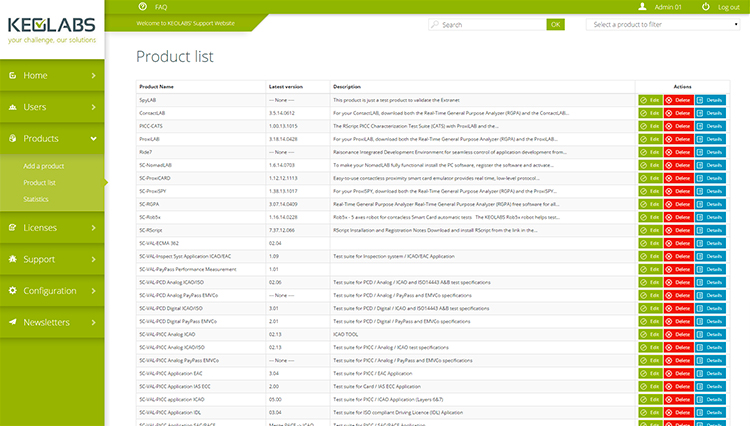View Details of SC-RGPA product
The height and width of the screenshot is (426, 750).
[710, 204]
